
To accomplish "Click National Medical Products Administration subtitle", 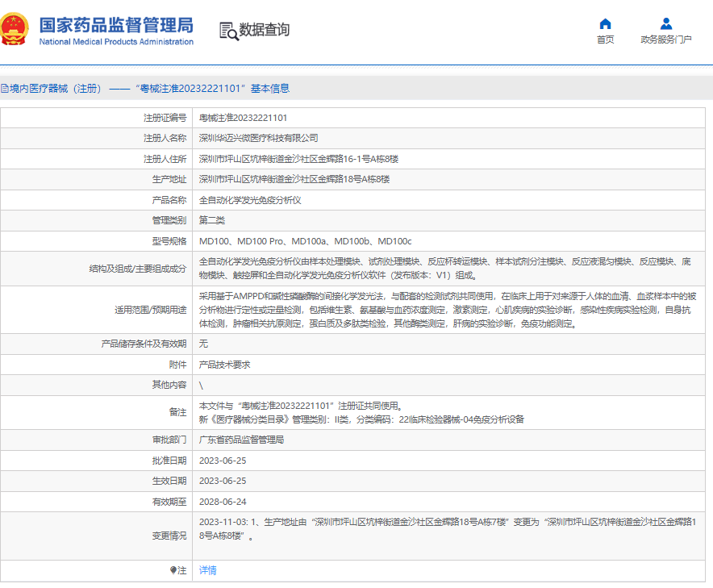I will [116, 42].
